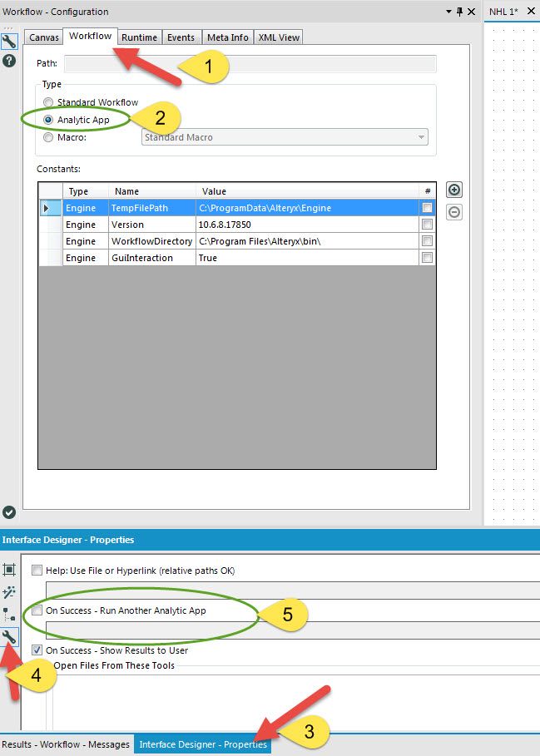Select the C:\ProgramData\Alteryx\Engine value cell
The image size is (540, 756).
[x=307, y=208]
